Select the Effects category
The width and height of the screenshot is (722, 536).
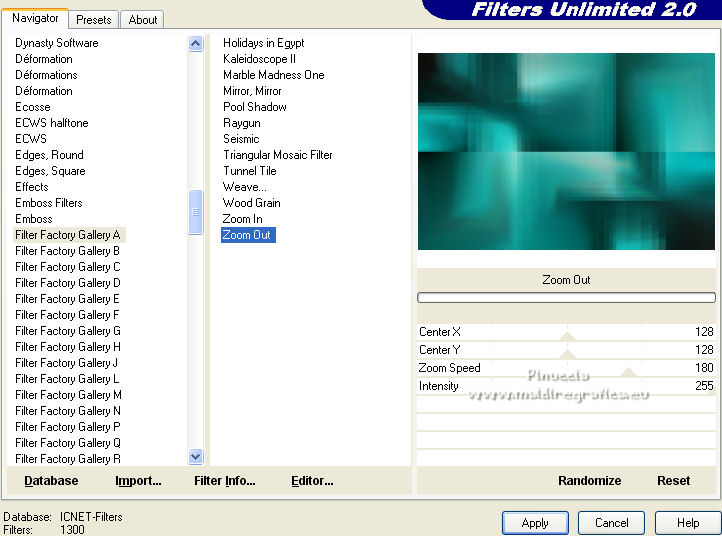32,187
